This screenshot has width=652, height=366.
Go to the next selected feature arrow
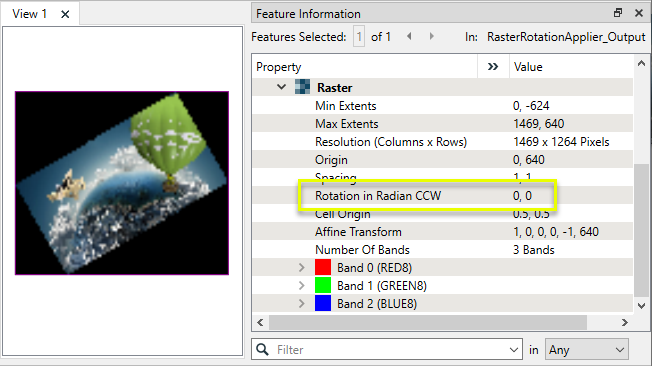[x=432, y=37]
